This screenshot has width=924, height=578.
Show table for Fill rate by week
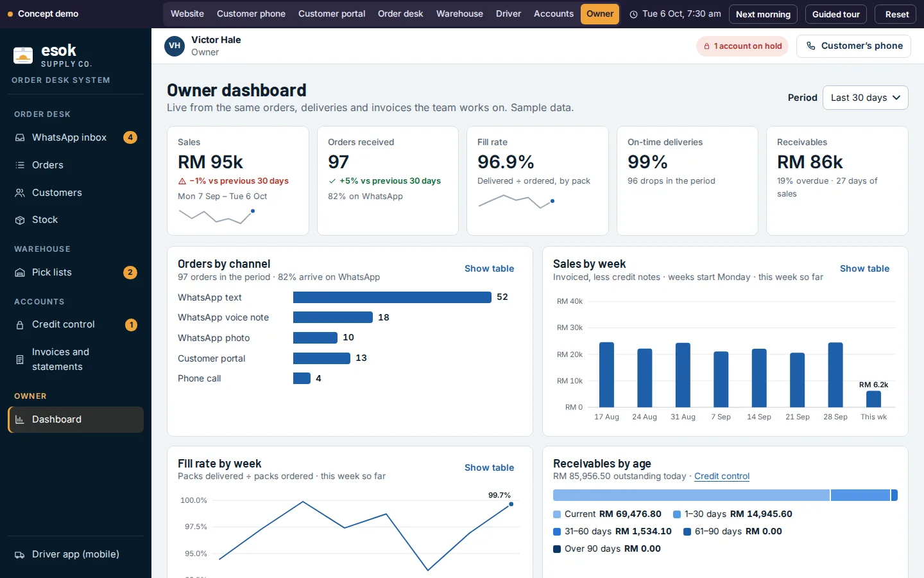pos(489,468)
